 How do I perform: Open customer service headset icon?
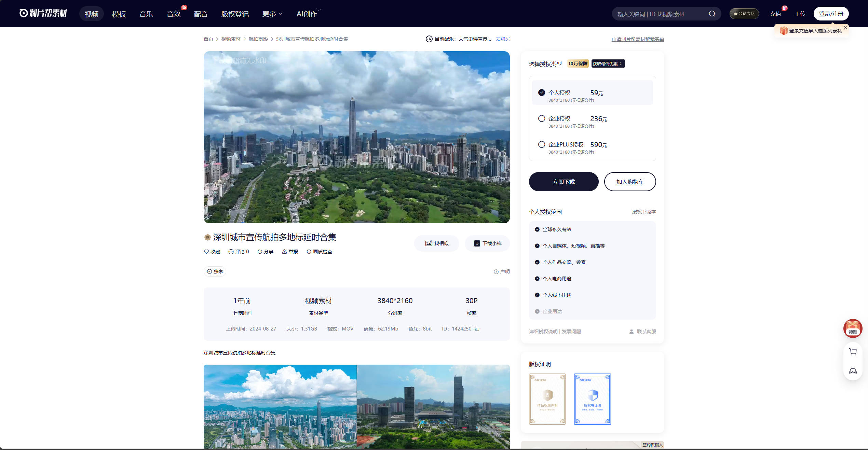(x=853, y=371)
